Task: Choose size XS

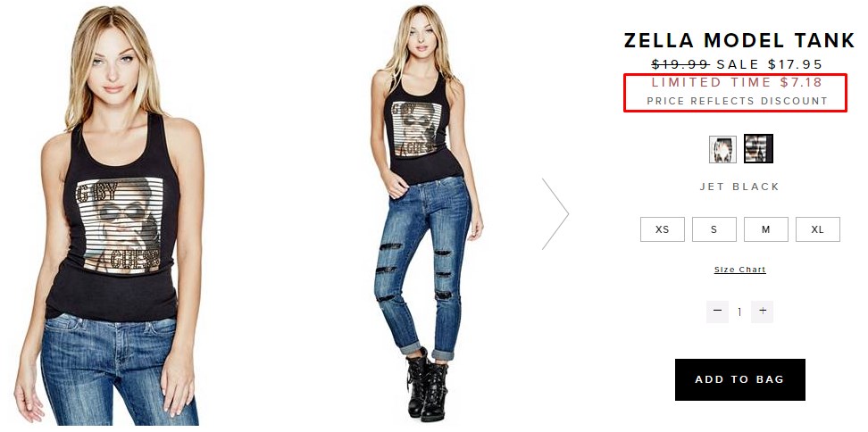Action: [663, 229]
